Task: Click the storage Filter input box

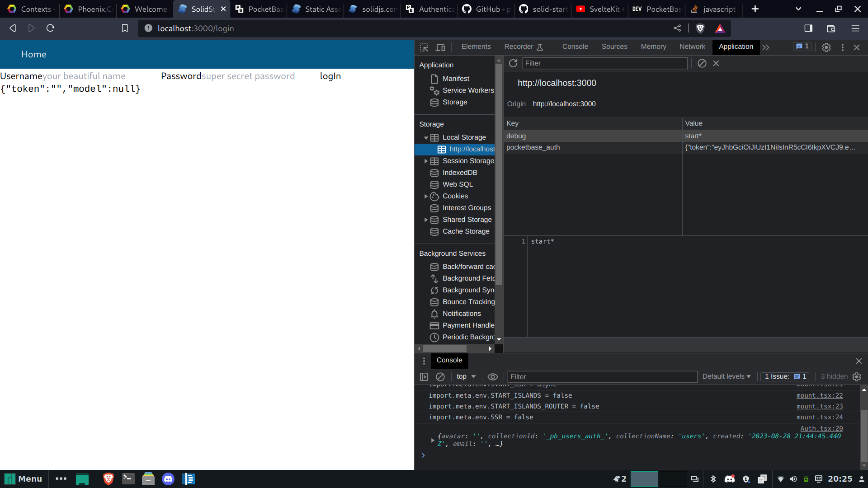Action: point(605,63)
